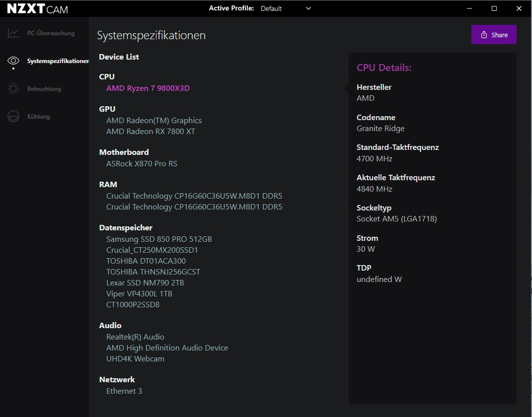This screenshot has height=417, width=532.
Task: Select Ethernet 3 network adapter
Action: (124, 391)
